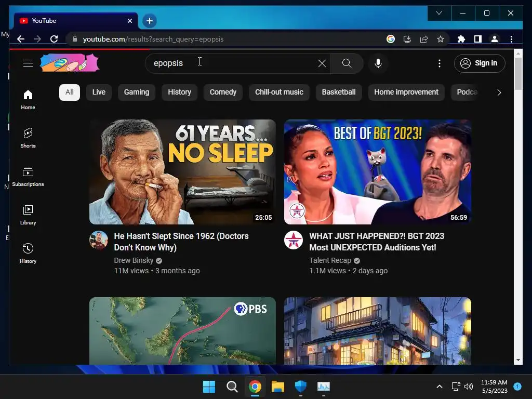Open Subscriptions in the sidebar
This screenshot has height=399, width=532.
(28, 177)
